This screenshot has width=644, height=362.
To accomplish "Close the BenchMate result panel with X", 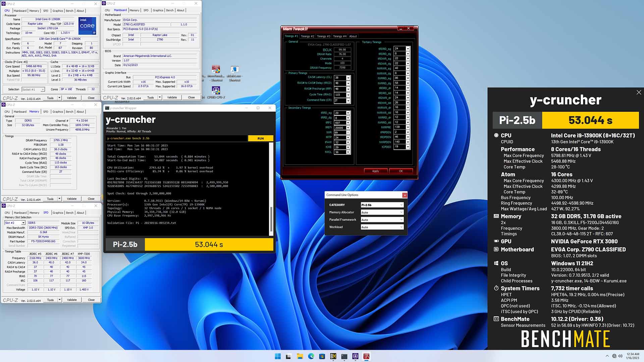I will coord(639,92).
